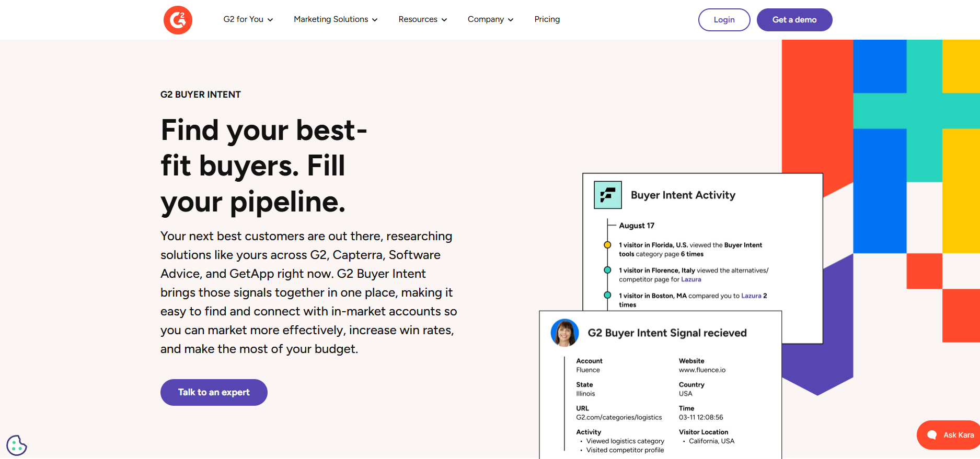Open the Company menu
Image resolution: width=980 pixels, height=459 pixels.
491,19
